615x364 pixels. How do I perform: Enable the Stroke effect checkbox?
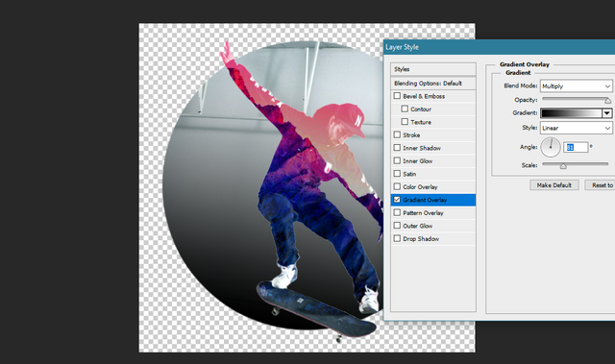pyautogui.click(x=397, y=134)
